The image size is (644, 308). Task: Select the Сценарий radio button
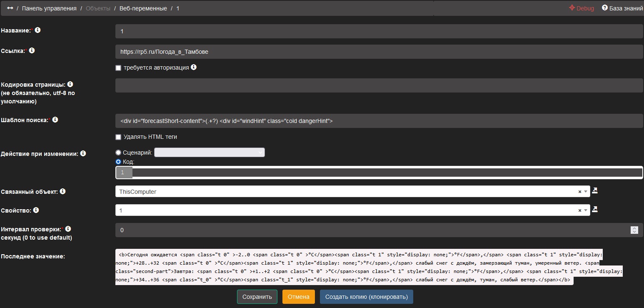118,153
